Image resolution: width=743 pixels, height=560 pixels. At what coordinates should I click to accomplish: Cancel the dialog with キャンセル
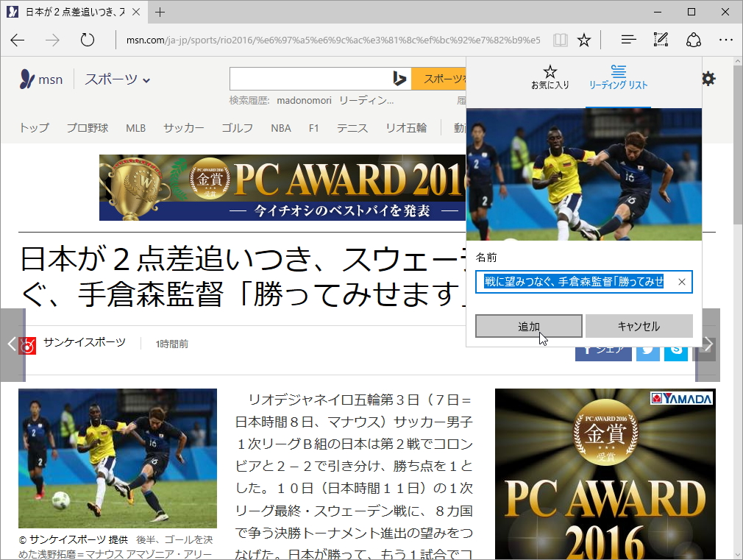coord(637,326)
